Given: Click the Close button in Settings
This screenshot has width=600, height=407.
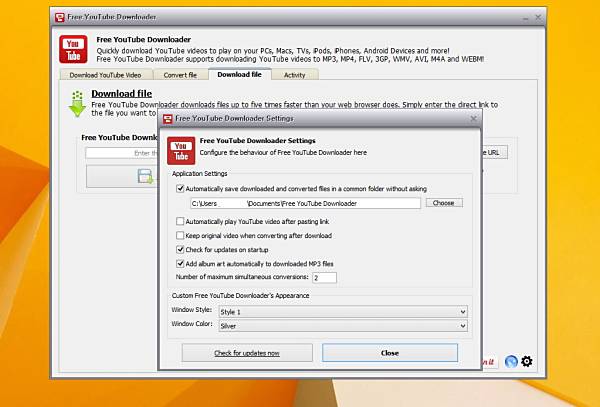Looking at the screenshot, I should pos(390,353).
